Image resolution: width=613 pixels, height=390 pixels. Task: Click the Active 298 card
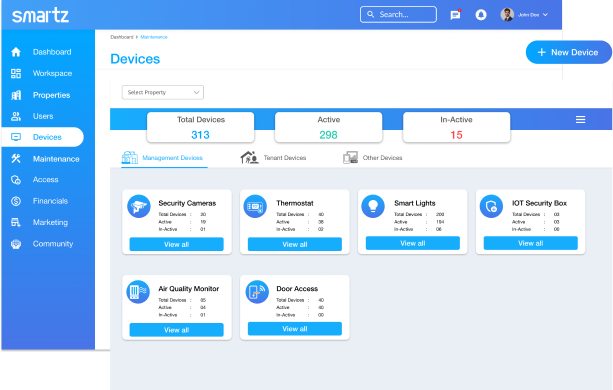pyautogui.click(x=328, y=127)
